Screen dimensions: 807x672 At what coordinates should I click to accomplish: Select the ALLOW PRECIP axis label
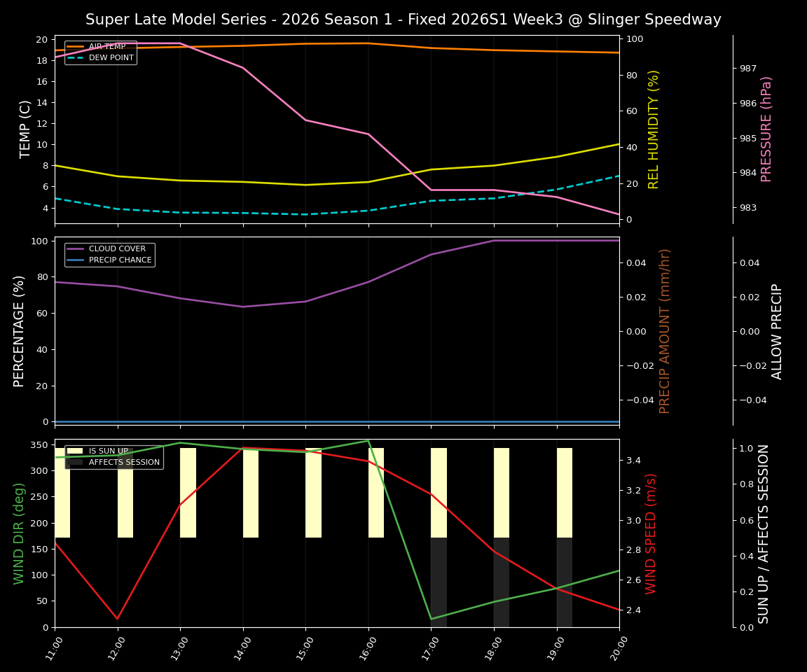click(x=777, y=329)
